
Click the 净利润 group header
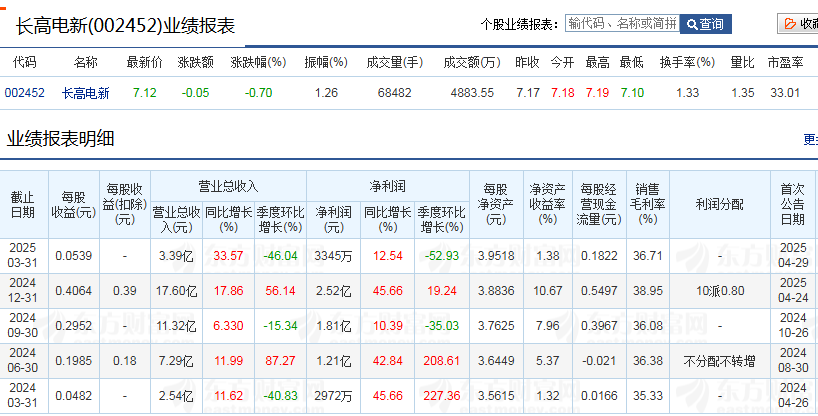point(388,186)
